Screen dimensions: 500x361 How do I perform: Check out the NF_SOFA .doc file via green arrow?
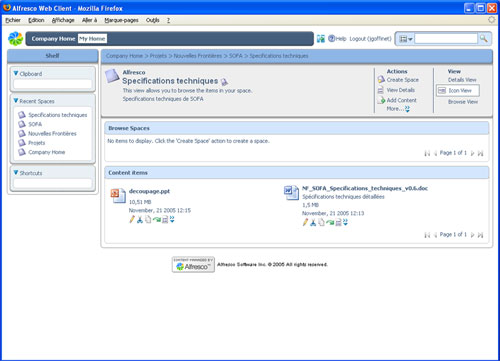coord(330,223)
